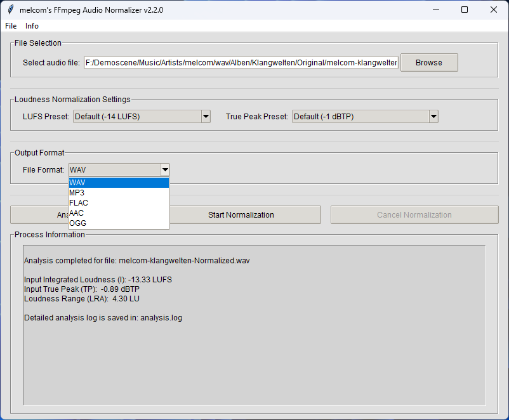Close the Audio Normalizer window
This screenshot has height=420, width=509.
tap(494, 10)
